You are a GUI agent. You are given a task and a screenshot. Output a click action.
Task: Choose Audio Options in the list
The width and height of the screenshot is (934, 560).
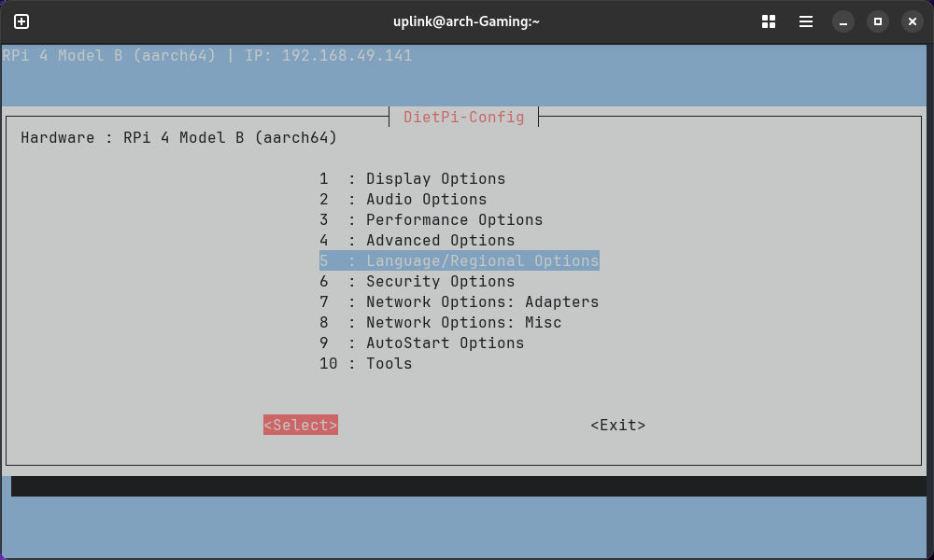tap(425, 200)
